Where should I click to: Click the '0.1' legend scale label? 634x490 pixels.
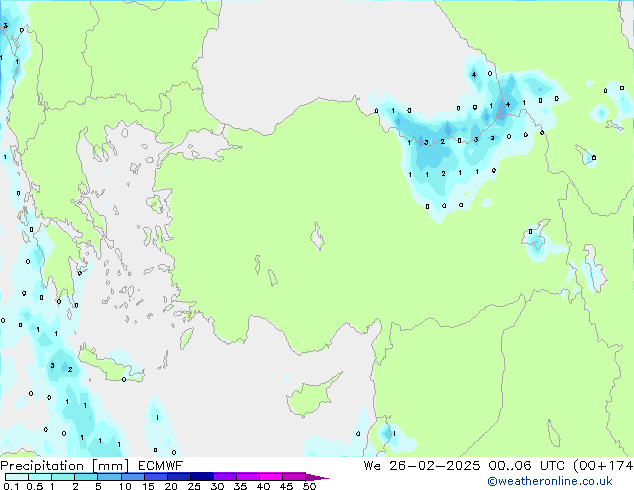click(x=10, y=486)
